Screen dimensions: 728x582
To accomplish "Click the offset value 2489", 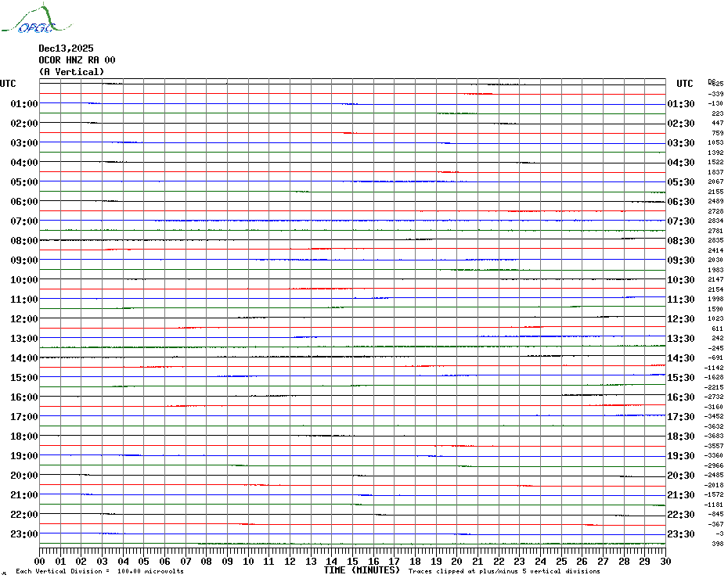I will (x=715, y=201).
